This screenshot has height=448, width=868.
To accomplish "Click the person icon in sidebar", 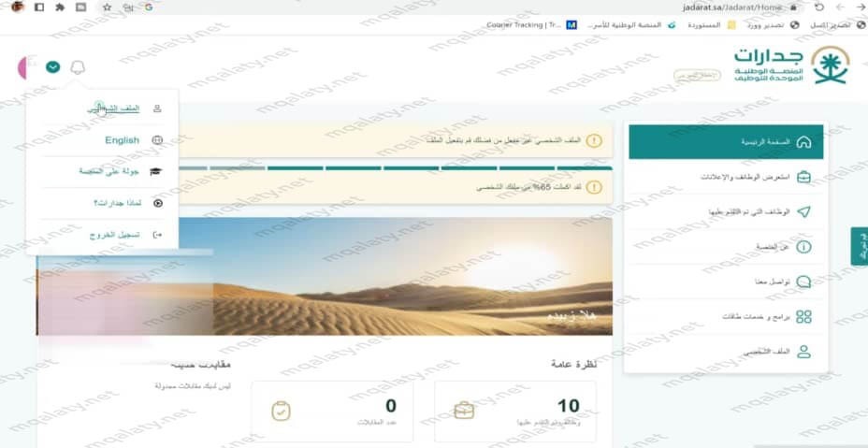I will pyautogui.click(x=803, y=352).
